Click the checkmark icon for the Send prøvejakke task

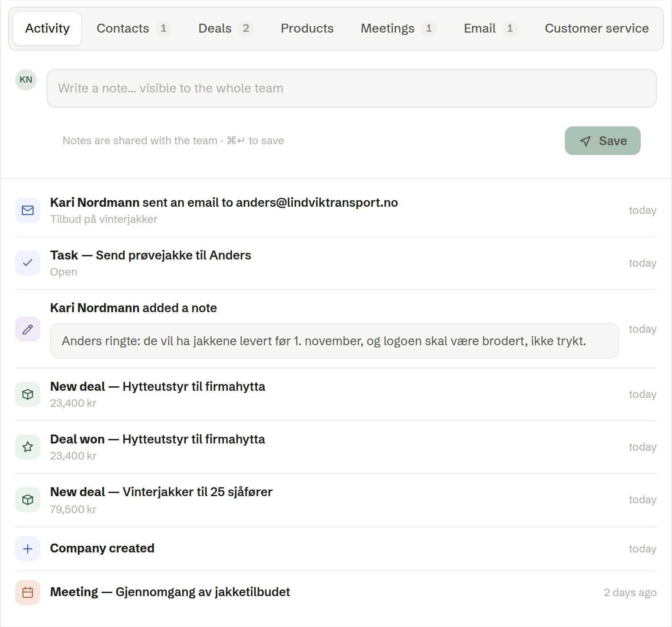point(28,263)
